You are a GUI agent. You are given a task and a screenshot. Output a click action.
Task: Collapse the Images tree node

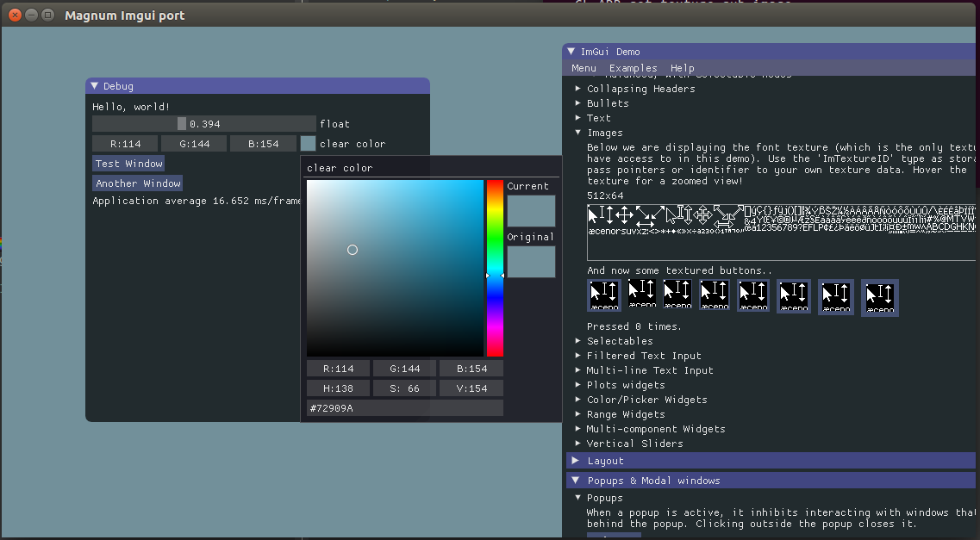click(599, 133)
